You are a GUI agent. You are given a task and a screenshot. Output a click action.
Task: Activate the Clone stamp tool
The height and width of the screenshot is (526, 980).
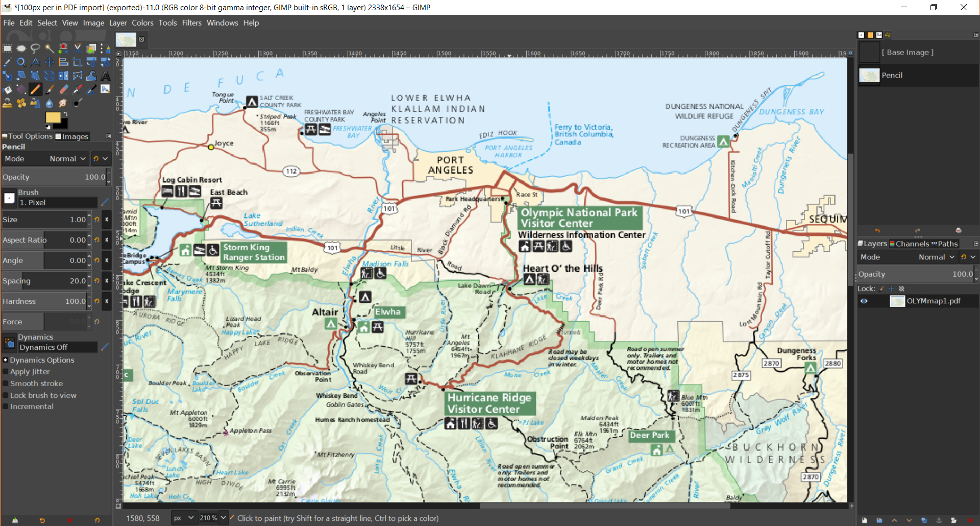point(7,103)
